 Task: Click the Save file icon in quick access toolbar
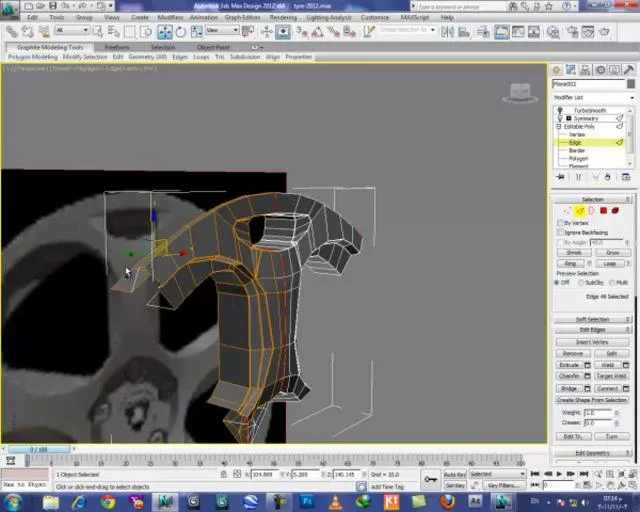point(53,6)
